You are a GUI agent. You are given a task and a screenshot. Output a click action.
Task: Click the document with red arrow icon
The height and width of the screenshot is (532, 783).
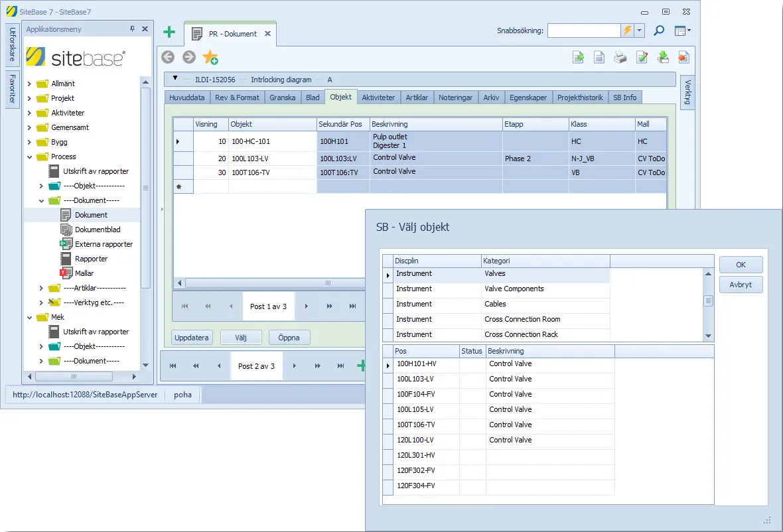[x=683, y=58]
